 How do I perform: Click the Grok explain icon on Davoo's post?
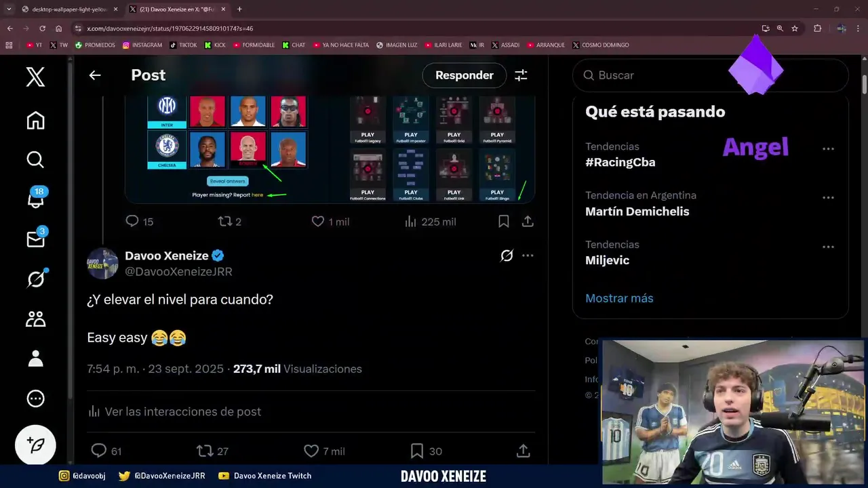(x=507, y=256)
